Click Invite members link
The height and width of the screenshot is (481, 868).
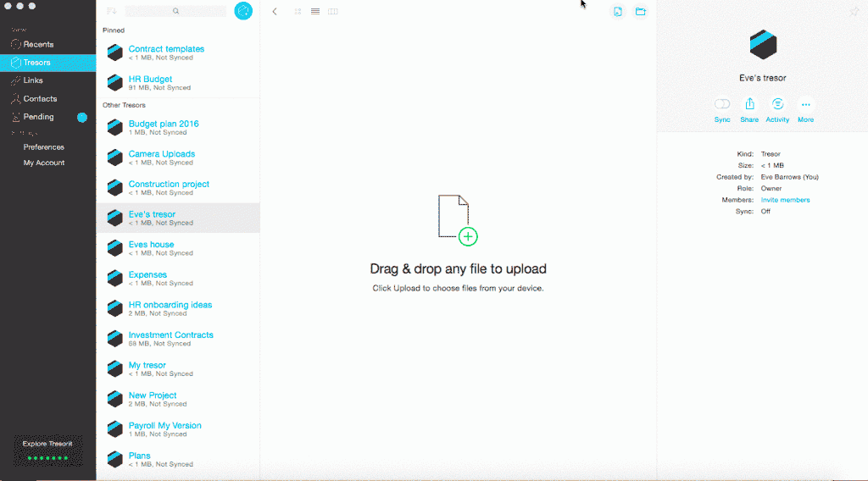click(x=785, y=200)
